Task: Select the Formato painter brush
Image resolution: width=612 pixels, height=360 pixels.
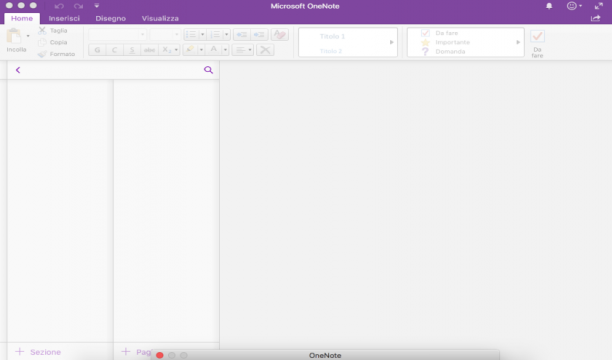Action: (x=42, y=54)
